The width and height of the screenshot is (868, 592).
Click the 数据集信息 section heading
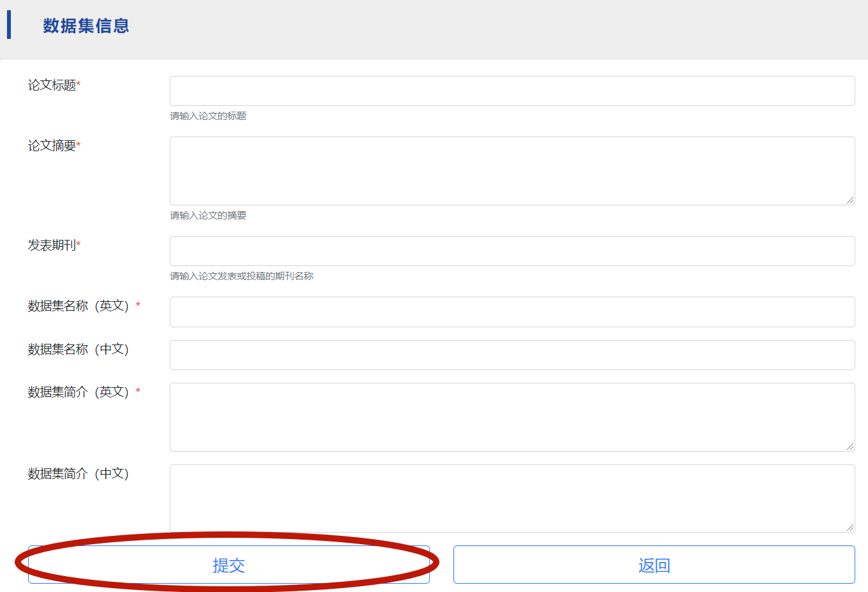click(x=86, y=26)
